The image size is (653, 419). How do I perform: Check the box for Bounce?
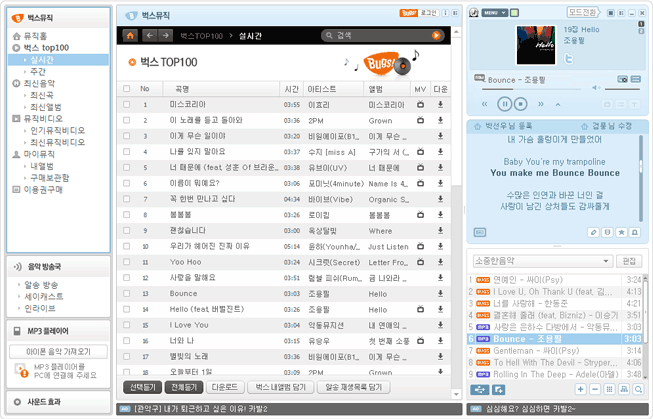pos(127,294)
